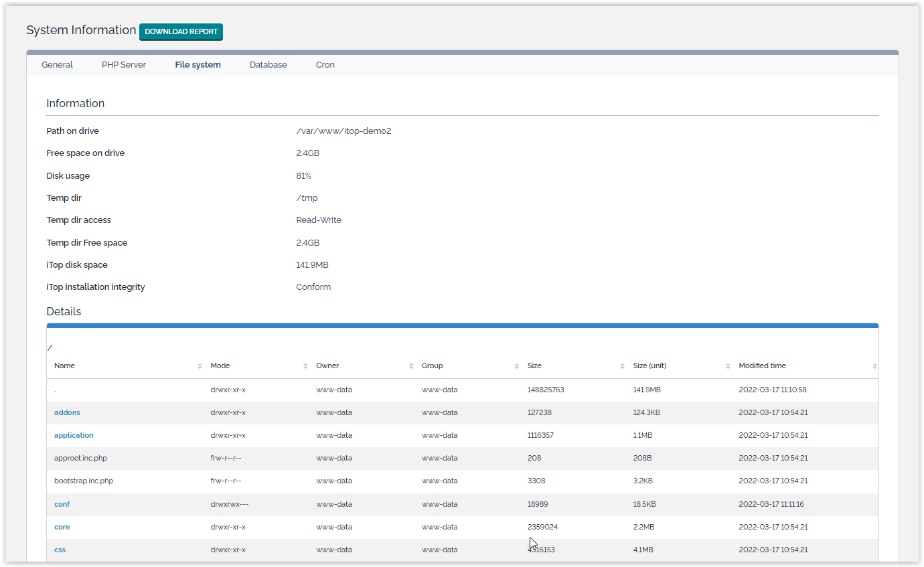Go to the Database tab
The width and height of the screenshot is (924, 567).
click(268, 65)
